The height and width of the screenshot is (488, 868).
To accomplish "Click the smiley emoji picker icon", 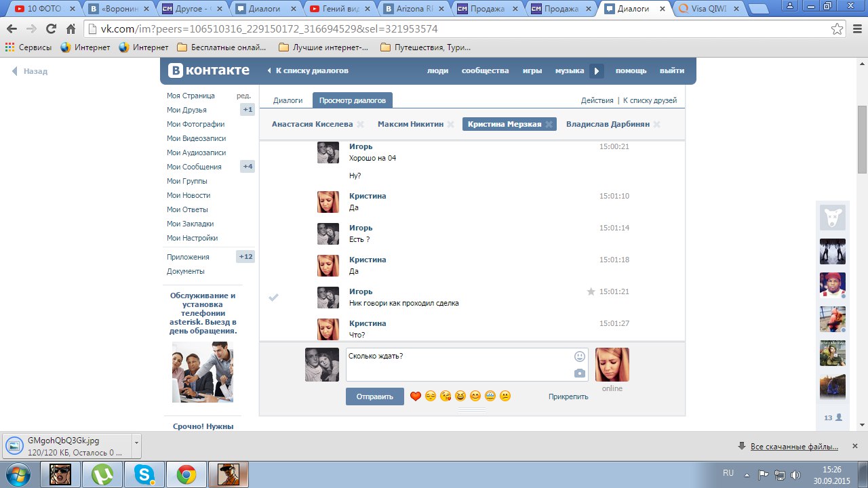I will click(x=579, y=357).
